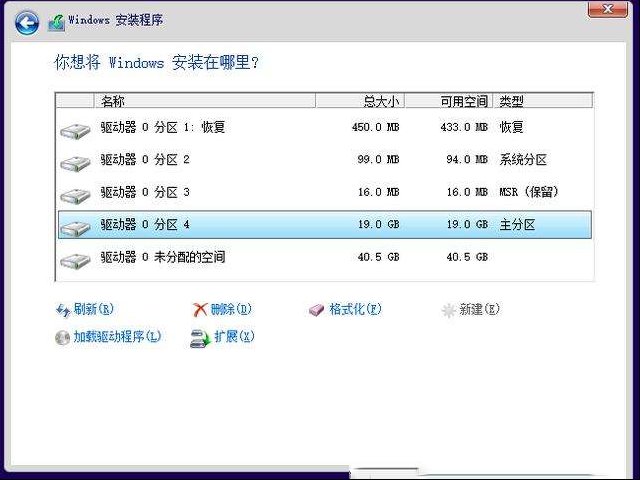This screenshot has width=640, height=480.
Task: Click drive icon of 未分配的空间 row
Action: click(75, 260)
